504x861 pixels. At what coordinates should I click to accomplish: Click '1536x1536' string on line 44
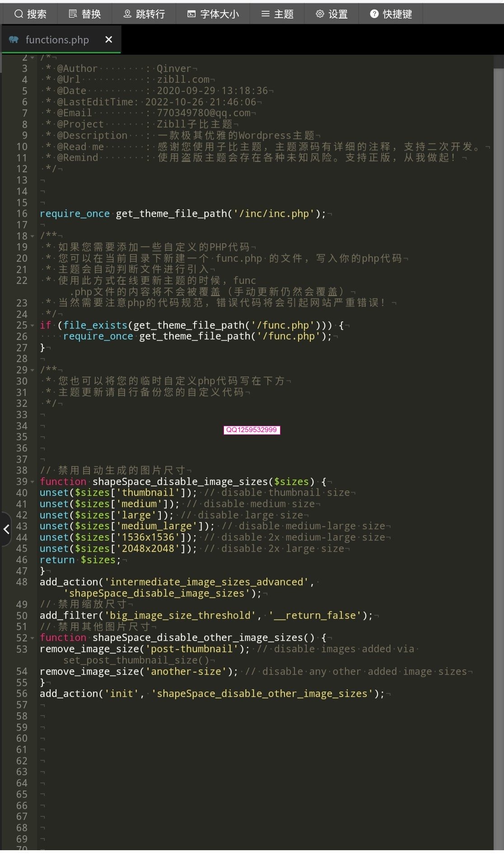click(x=148, y=537)
